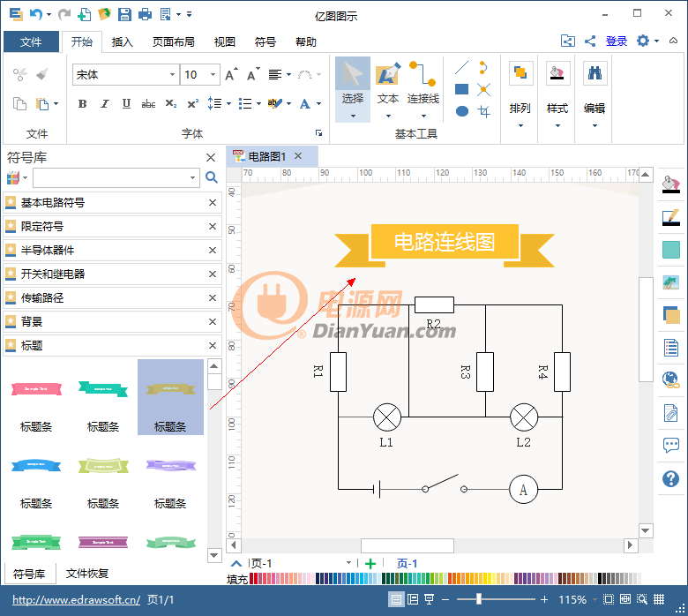Click the 登录 login link
Image resolution: width=688 pixels, height=616 pixels.
coord(617,41)
